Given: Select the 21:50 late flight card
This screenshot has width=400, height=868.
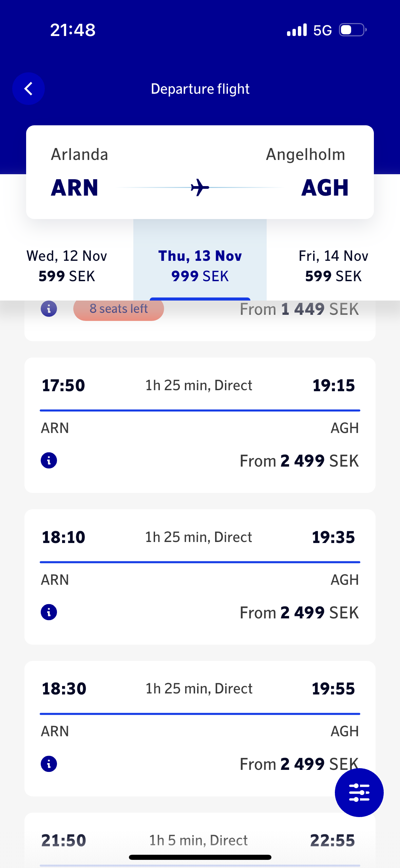Looking at the screenshot, I should [x=200, y=840].
